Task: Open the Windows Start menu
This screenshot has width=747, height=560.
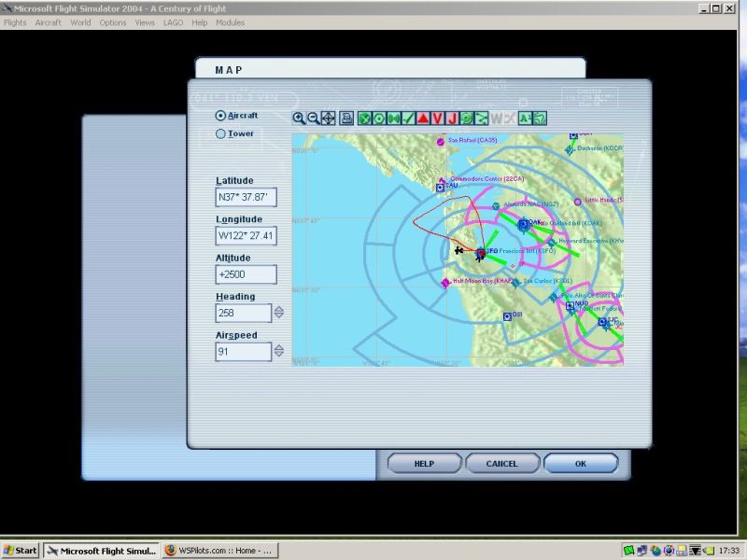Action: coord(20,551)
